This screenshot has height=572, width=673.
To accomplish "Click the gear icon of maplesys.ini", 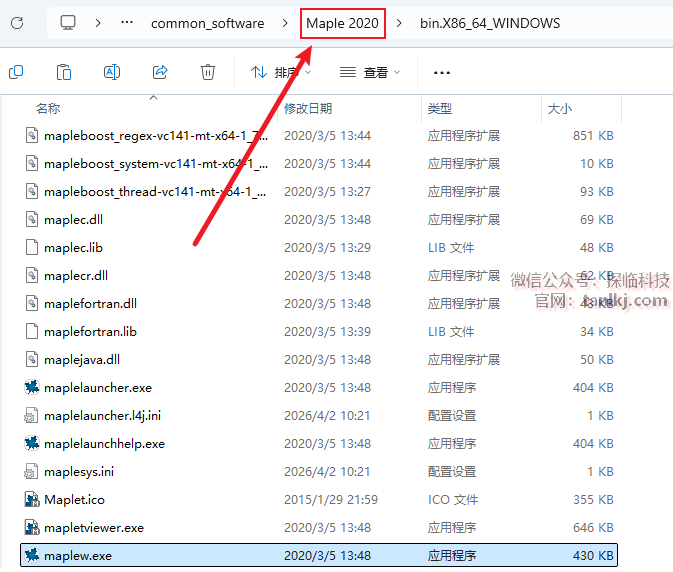I will [31, 472].
